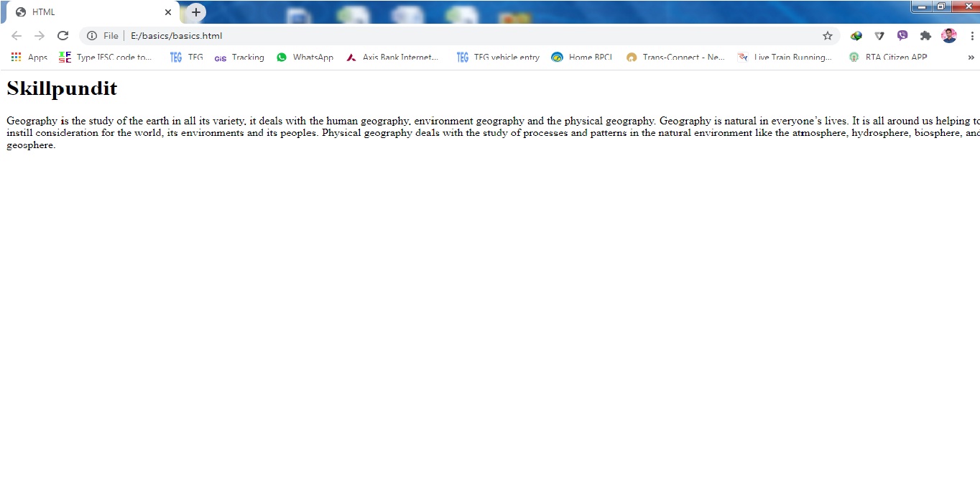Open the Apps bookmark shortcut
The height and width of the screenshot is (486, 980).
pyautogui.click(x=29, y=58)
